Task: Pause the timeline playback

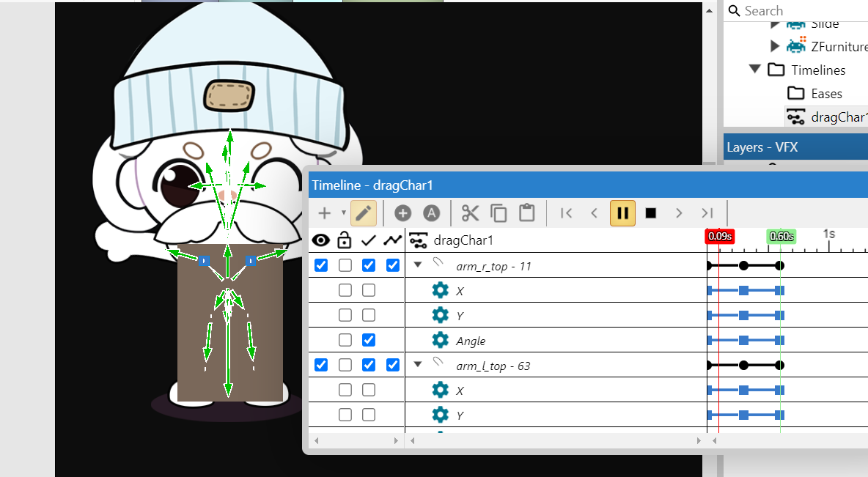Action: (622, 213)
